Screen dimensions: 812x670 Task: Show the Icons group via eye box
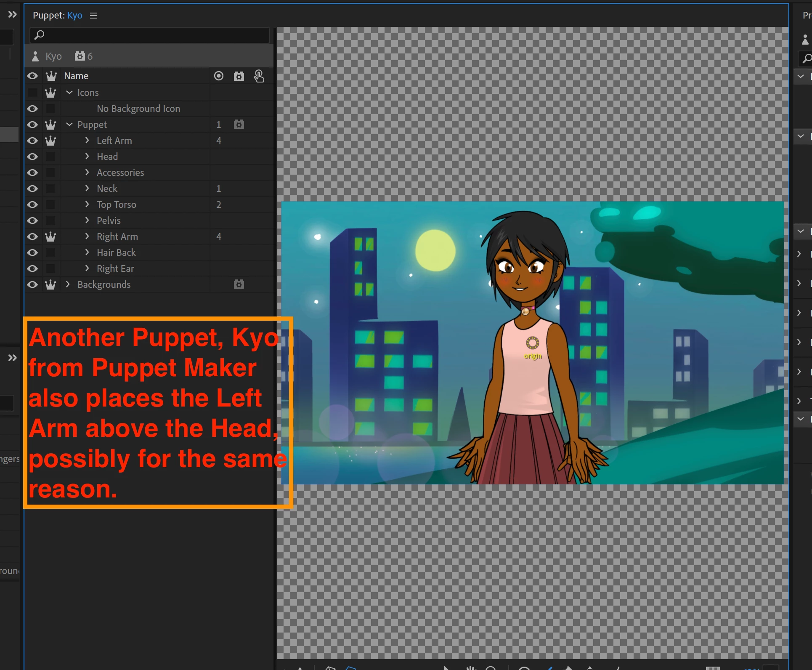(32, 93)
